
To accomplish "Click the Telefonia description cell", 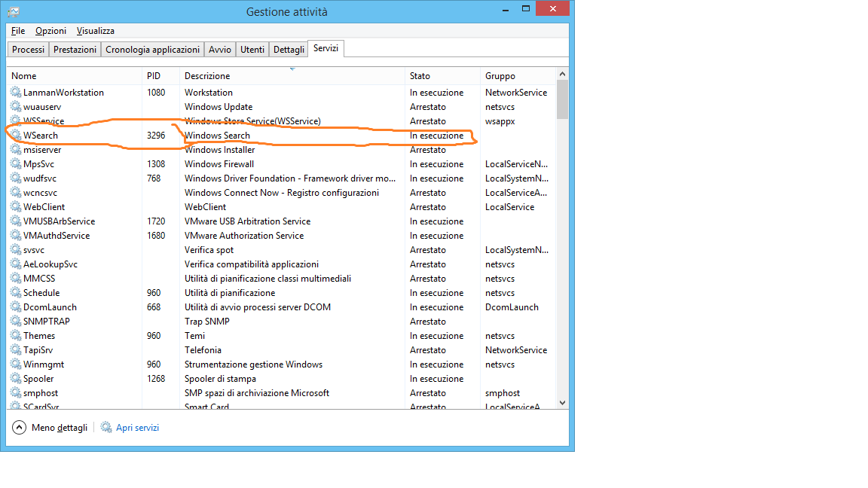I will tap(203, 349).
